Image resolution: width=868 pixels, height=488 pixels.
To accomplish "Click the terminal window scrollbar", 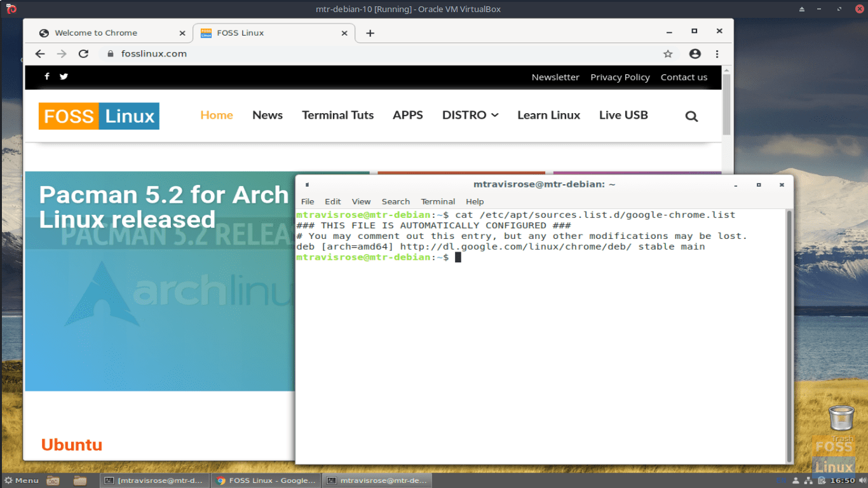I will [790, 336].
